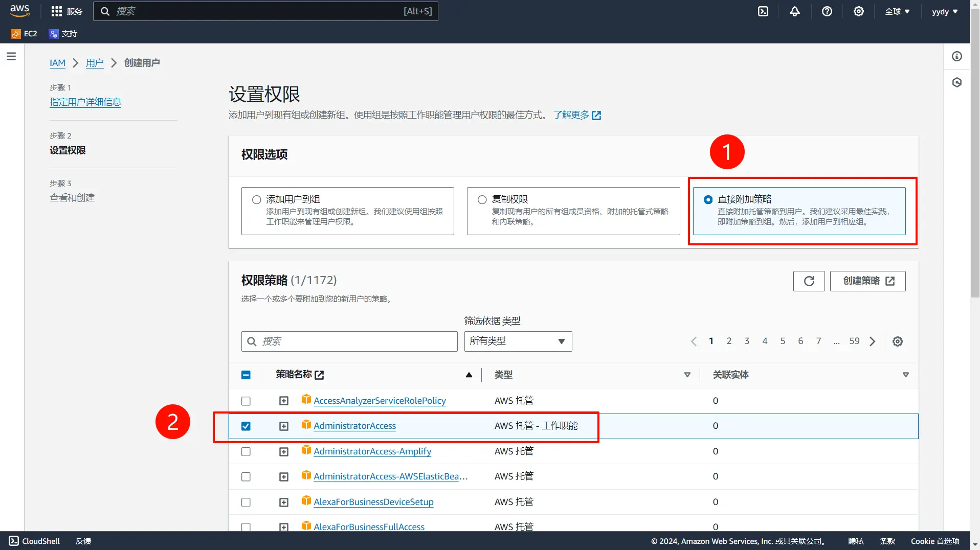Open the info panel icon on right
This screenshot has height=550, width=980.
pyautogui.click(x=956, y=56)
